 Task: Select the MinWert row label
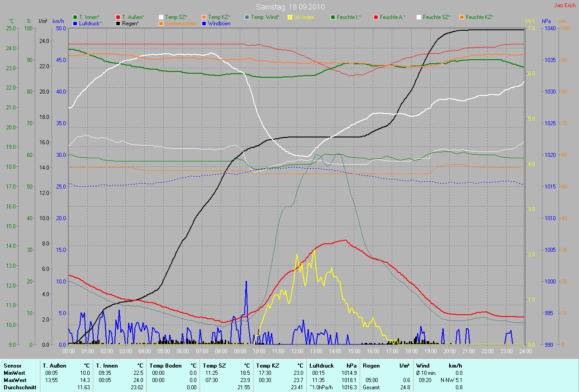[14, 373]
